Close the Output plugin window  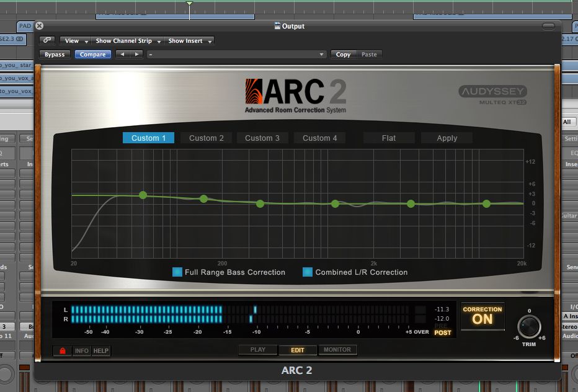click(39, 25)
